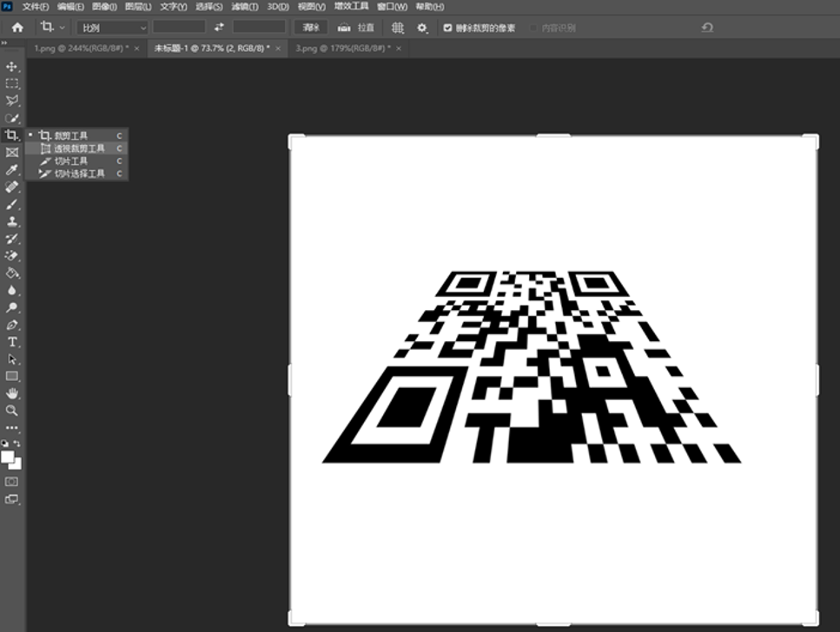
Task: Select the Eyedropper tool
Action: click(x=12, y=170)
